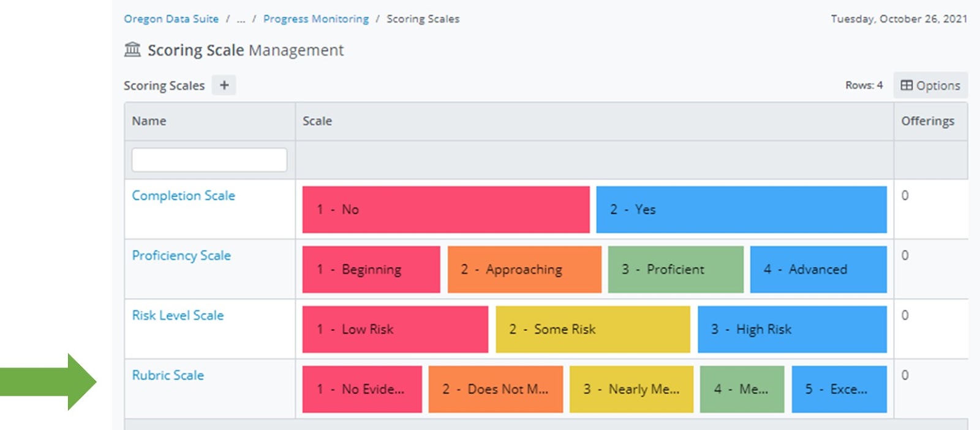Click the orange '2 - Approaching' block
This screenshot has height=430, width=980.
pyautogui.click(x=524, y=270)
